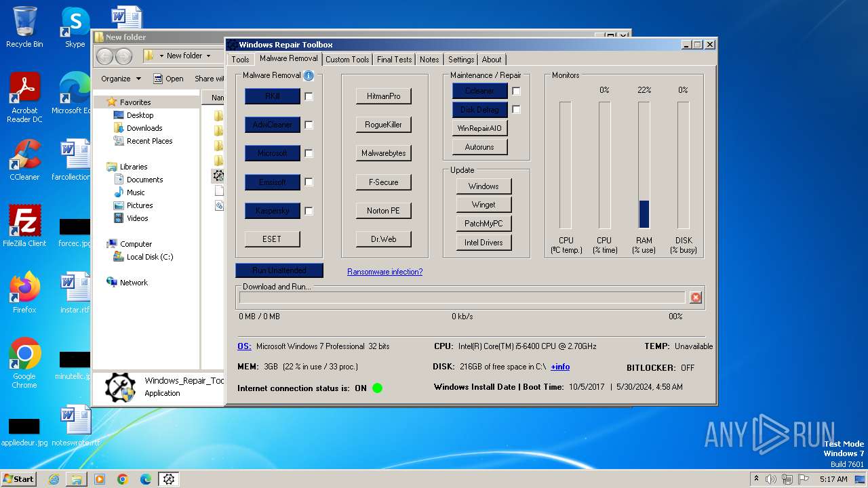Run Malwarebytes
The height and width of the screenshot is (488, 868).
[x=384, y=153]
